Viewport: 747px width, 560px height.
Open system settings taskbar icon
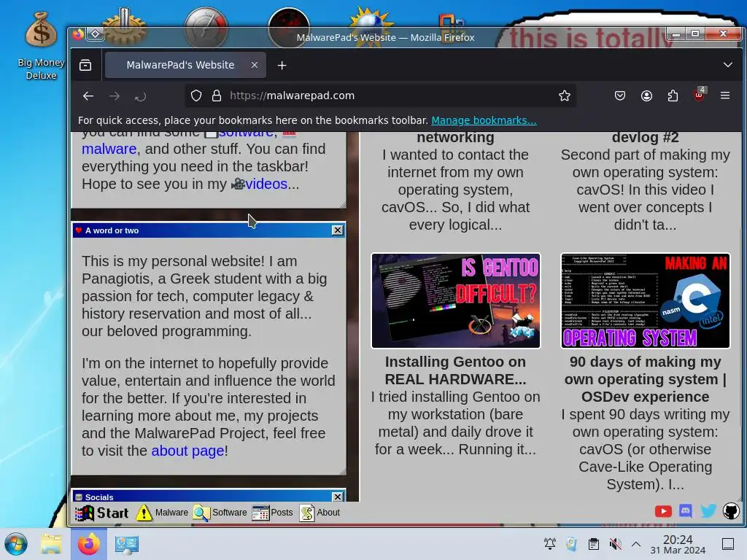pyautogui.click(x=127, y=544)
